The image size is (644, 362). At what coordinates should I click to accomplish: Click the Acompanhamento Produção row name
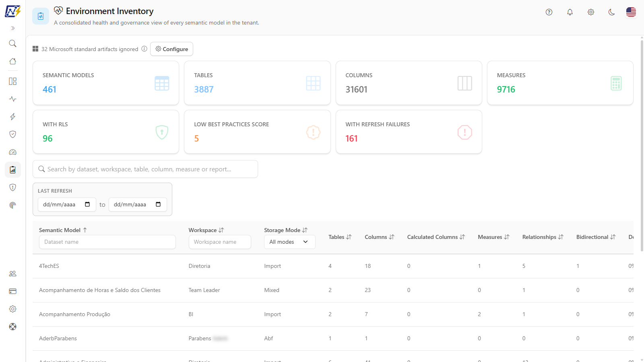(74, 314)
